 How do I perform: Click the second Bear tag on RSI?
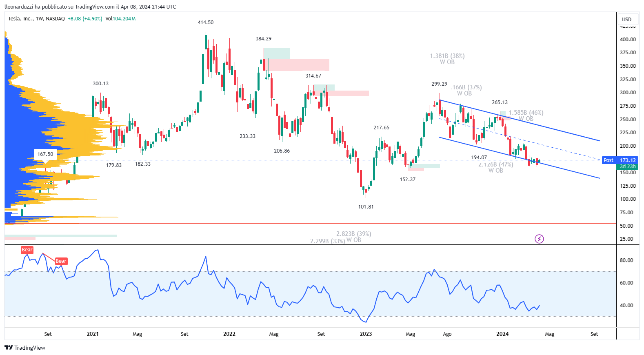click(61, 261)
